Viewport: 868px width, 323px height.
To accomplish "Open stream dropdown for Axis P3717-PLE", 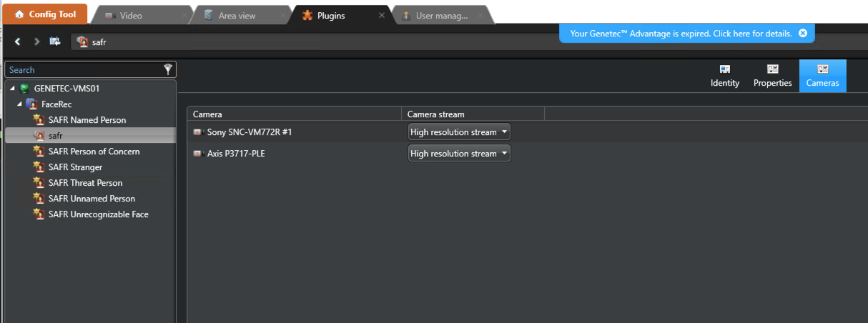I will click(459, 154).
